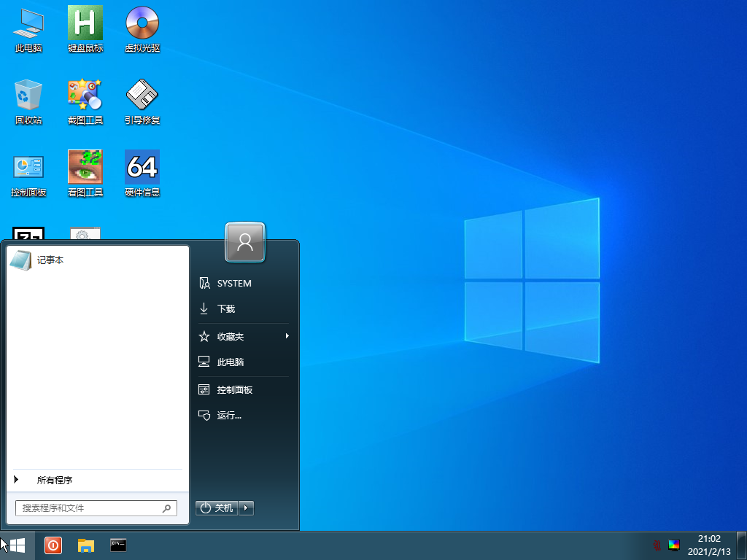
Task: Expand 所有程序 in start menu
Action: 54,480
